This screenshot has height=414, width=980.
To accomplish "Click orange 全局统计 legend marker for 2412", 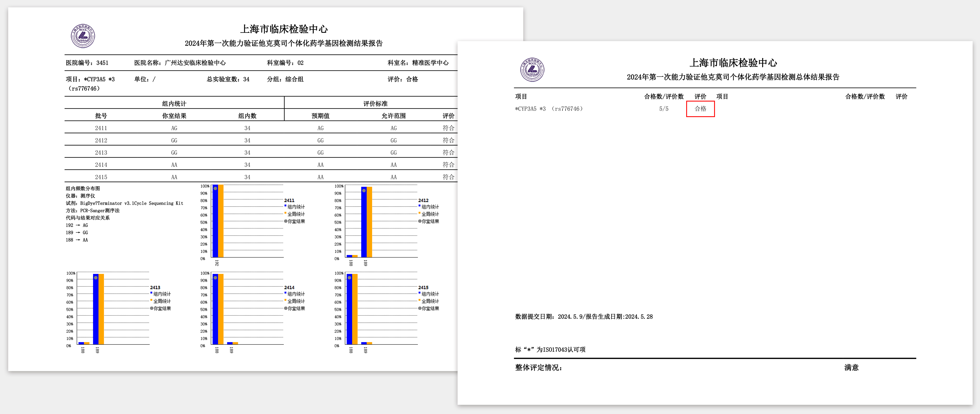I will click(x=419, y=213).
